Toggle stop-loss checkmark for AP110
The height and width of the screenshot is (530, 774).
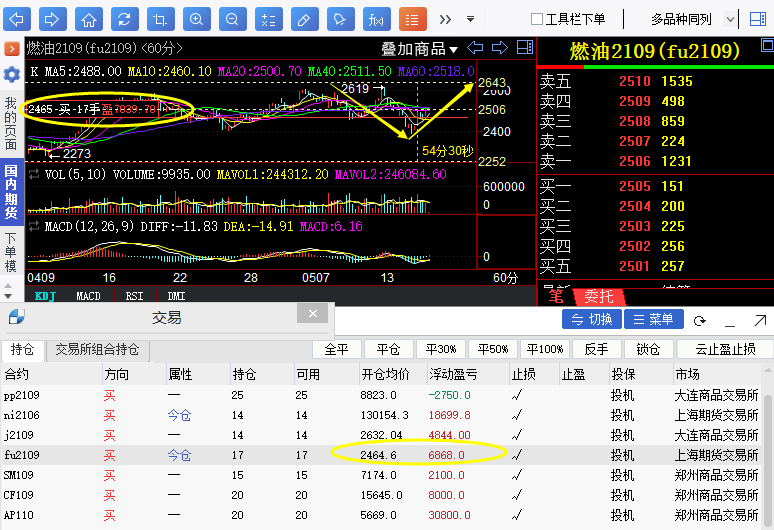pos(517,515)
